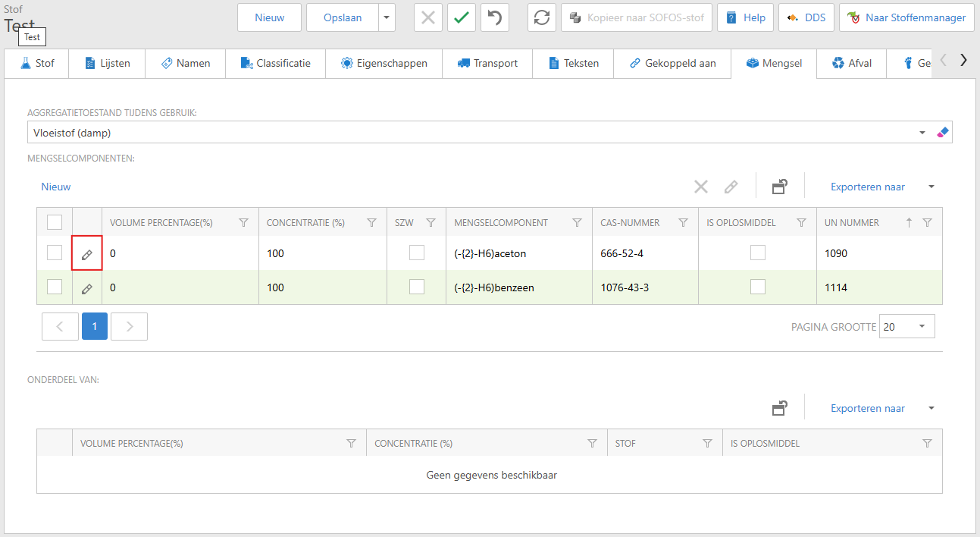Click the Nieuw link above component grid

pos(56,187)
